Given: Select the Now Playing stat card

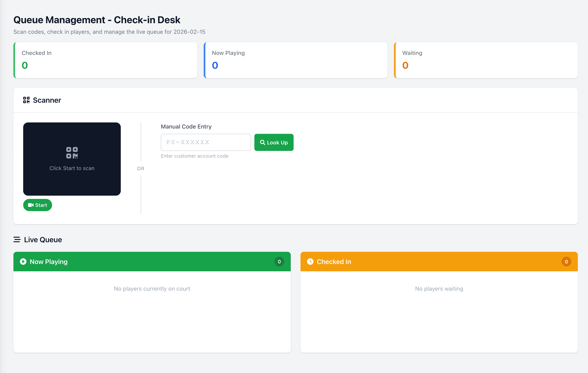Looking at the screenshot, I should pos(295,60).
